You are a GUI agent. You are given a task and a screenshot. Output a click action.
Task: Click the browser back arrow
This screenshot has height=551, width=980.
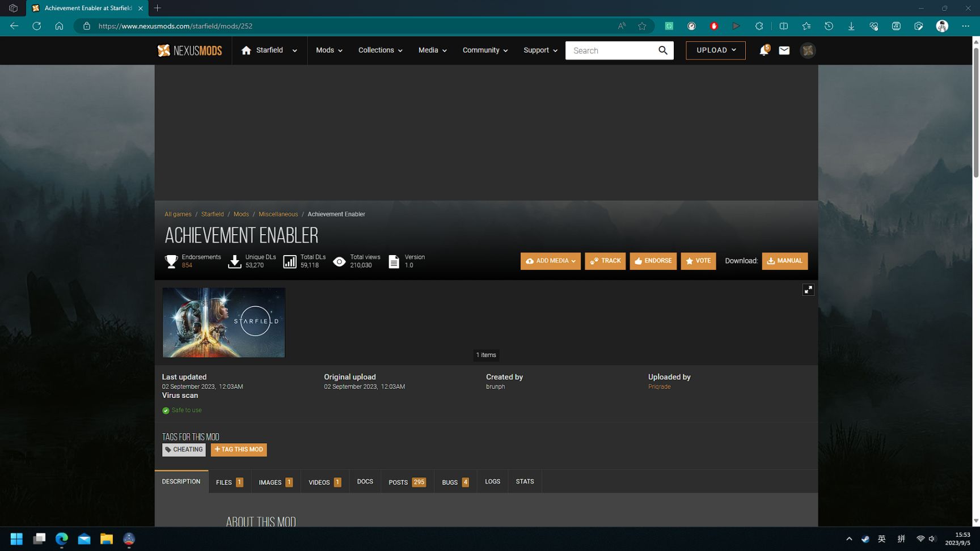click(x=14, y=26)
